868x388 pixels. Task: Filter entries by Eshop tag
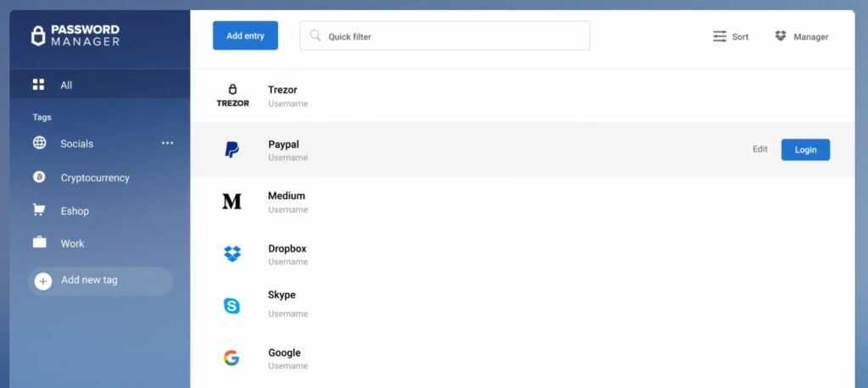(x=75, y=211)
